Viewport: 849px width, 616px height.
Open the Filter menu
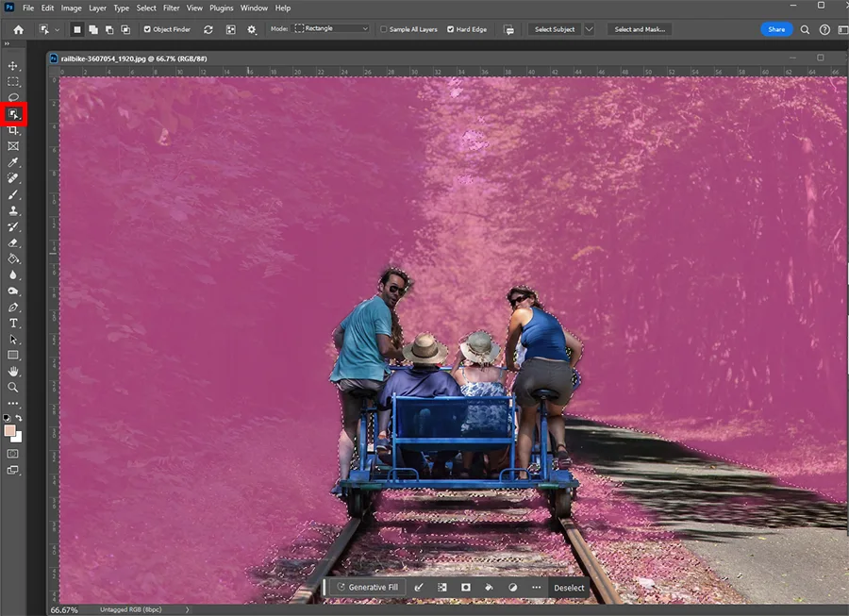[x=171, y=8]
